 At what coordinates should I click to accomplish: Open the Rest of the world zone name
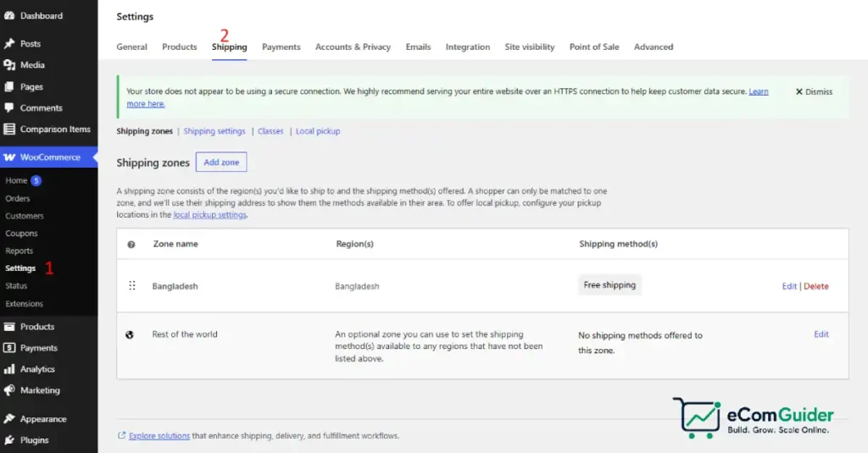click(185, 334)
